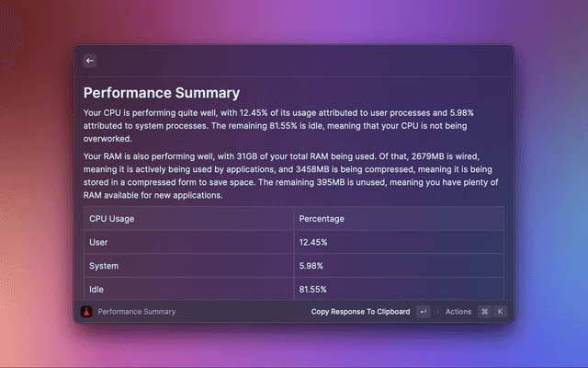The height and width of the screenshot is (368, 588).
Task: Click the empty header bar beside back arrow
Action: coord(303,61)
